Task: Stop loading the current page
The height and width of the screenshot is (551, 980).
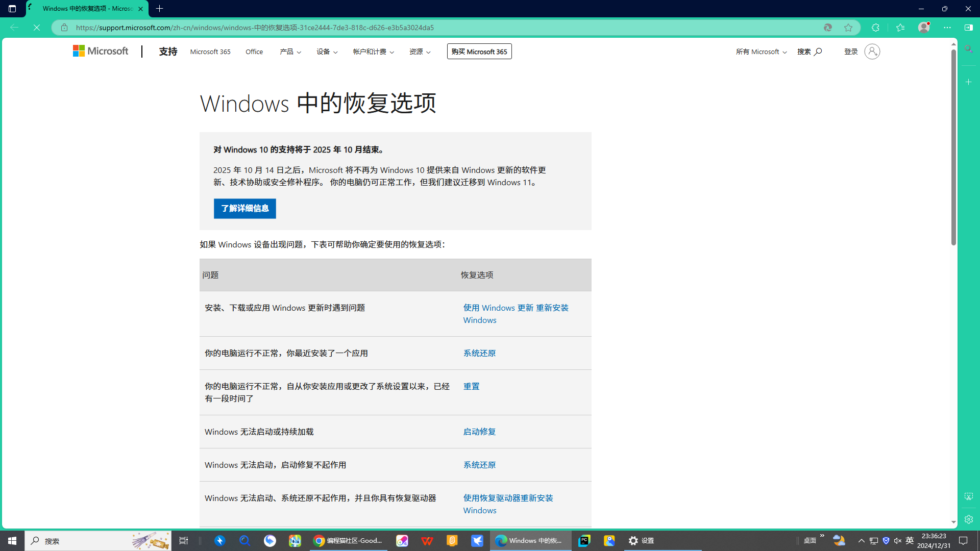Action: click(x=37, y=28)
